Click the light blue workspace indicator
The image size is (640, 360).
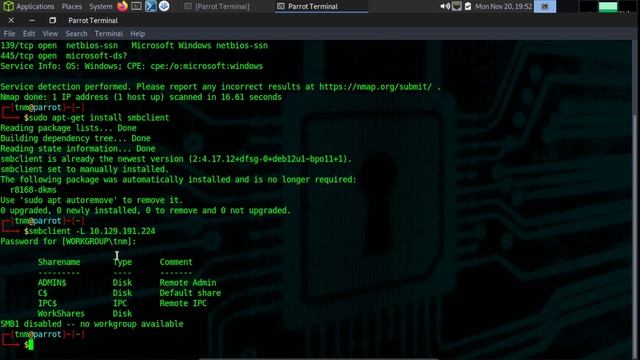pyautogui.click(x=545, y=6)
